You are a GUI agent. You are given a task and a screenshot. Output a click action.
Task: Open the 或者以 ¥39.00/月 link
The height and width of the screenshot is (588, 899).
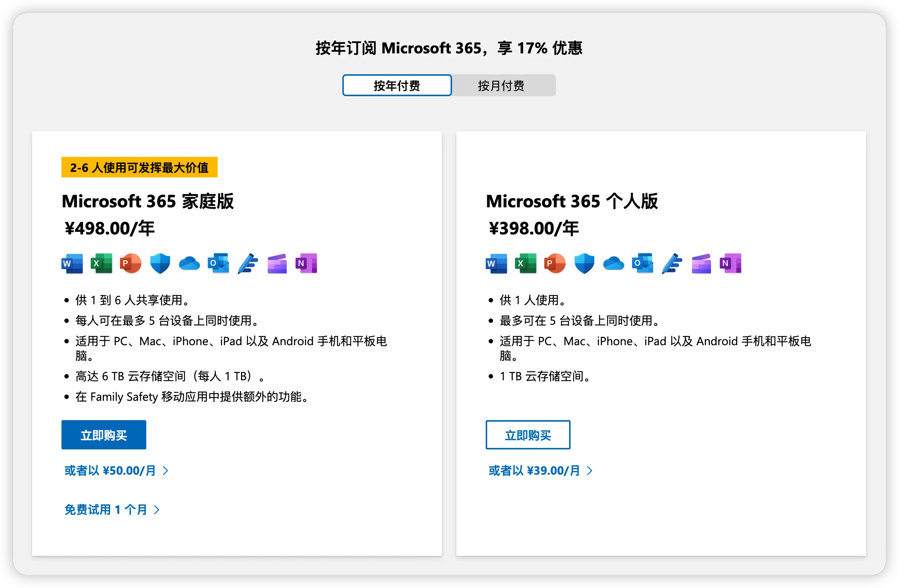click(541, 471)
